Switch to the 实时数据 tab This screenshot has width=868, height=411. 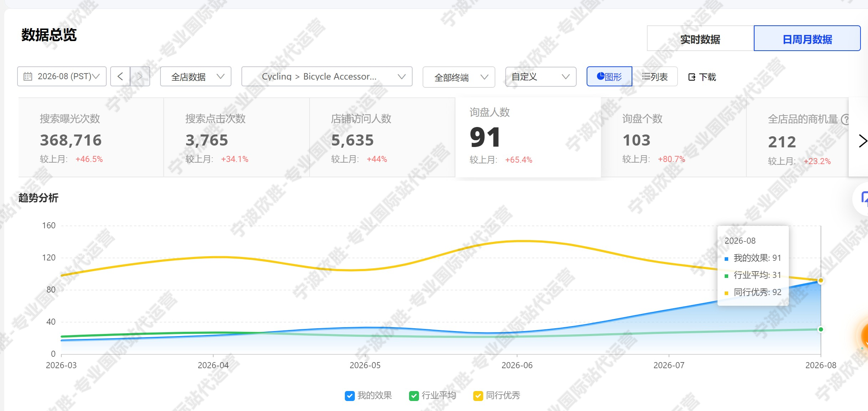pyautogui.click(x=700, y=39)
